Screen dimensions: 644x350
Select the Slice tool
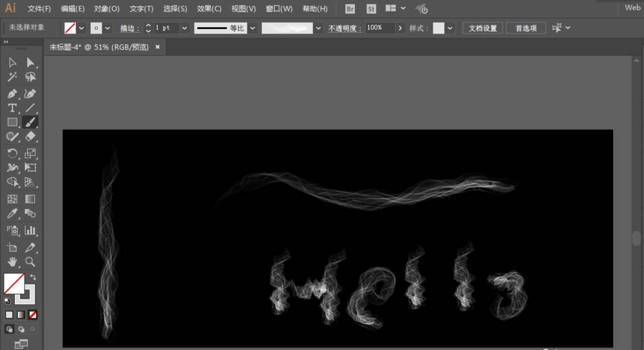pyautogui.click(x=30, y=248)
